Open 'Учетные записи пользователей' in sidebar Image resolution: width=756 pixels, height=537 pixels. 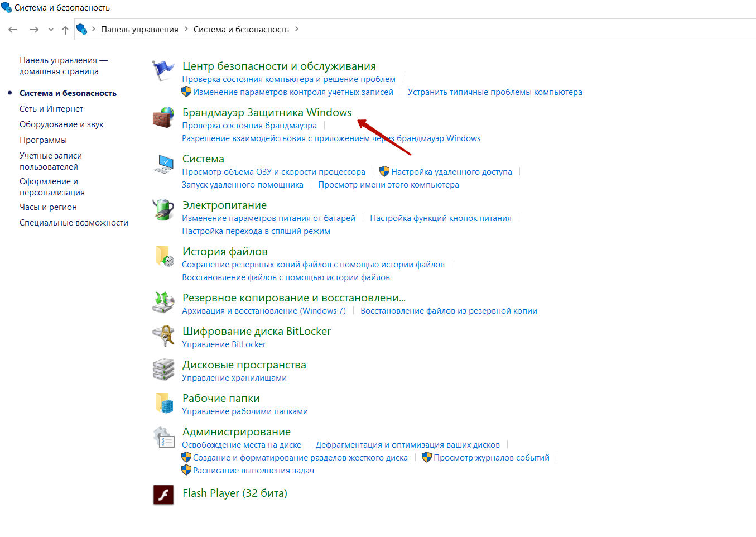click(51, 161)
